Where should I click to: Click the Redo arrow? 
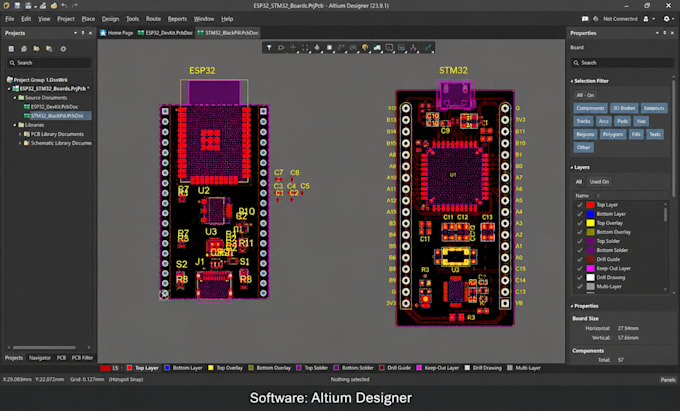pos(75,6)
